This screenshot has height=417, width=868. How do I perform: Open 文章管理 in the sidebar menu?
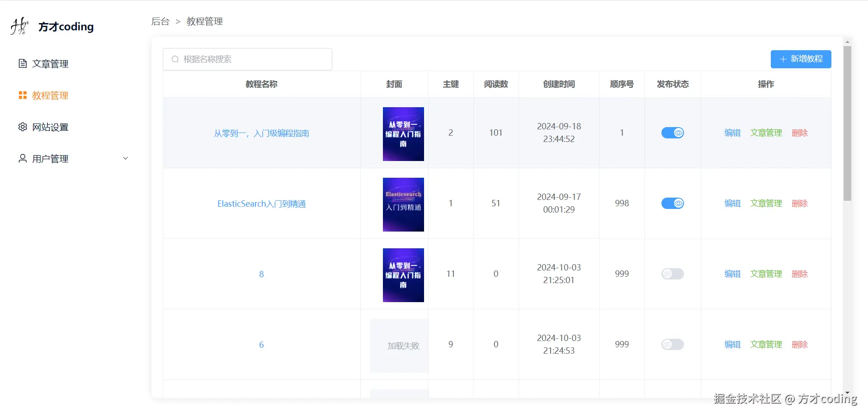pyautogui.click(x=50, y=64)
